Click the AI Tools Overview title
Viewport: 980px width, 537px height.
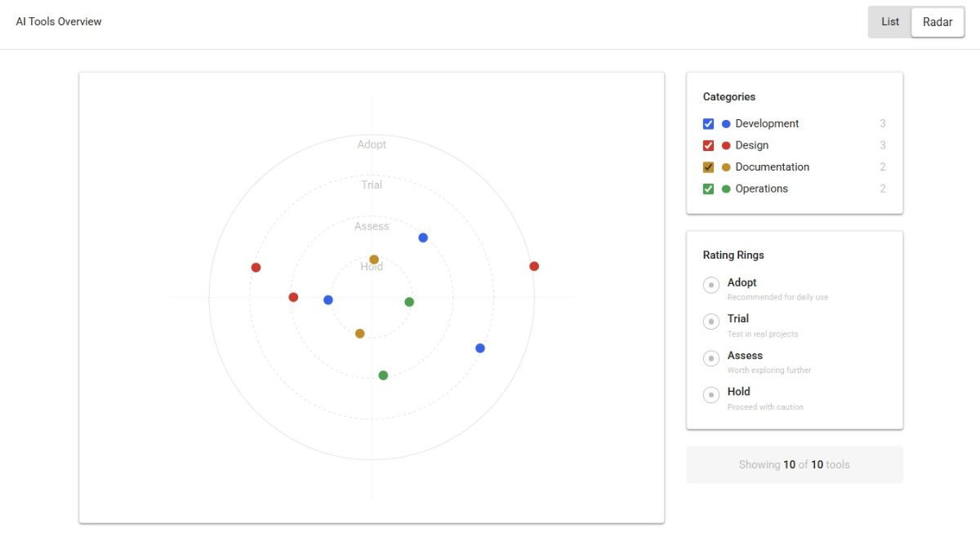point(59,21)
